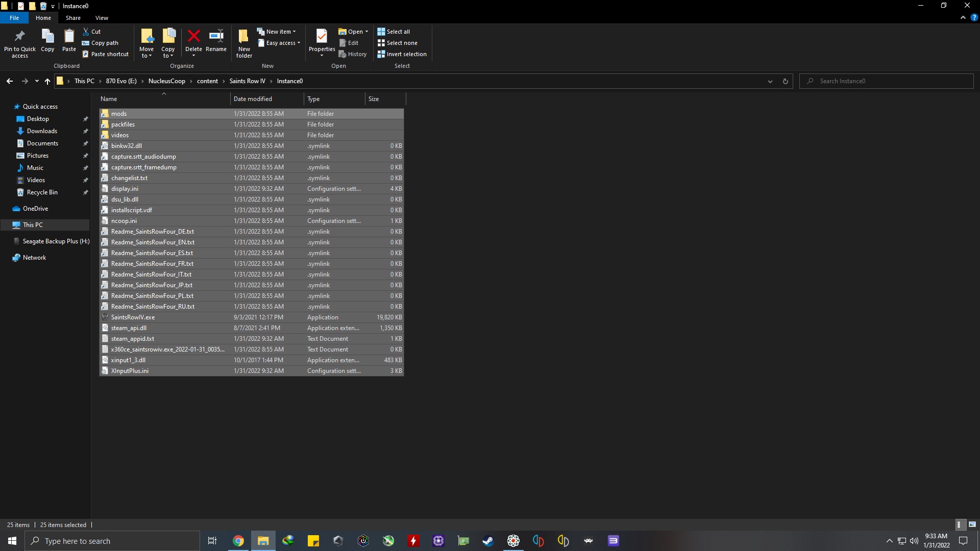
Task: Open the Easy access dropdown
Action: coord(279,43)
